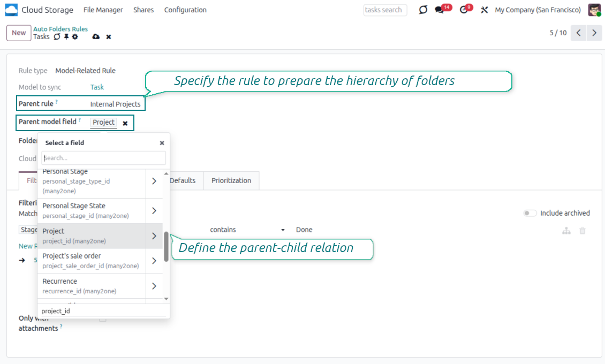Click the field search input in popup

104,158
